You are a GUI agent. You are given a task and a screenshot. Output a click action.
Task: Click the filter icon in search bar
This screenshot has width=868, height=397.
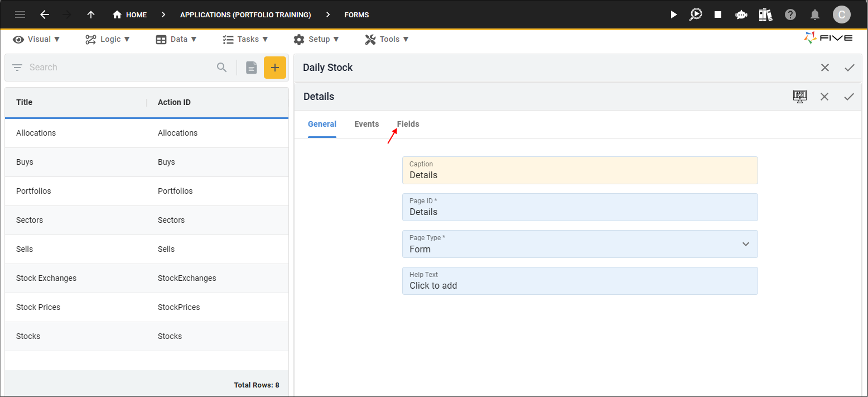tap(17, 68)
